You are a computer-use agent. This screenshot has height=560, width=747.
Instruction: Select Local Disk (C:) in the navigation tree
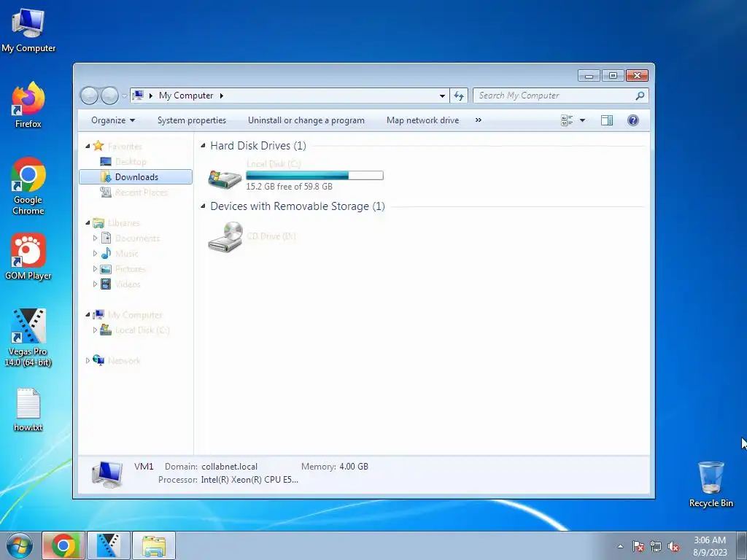[142, 330]
